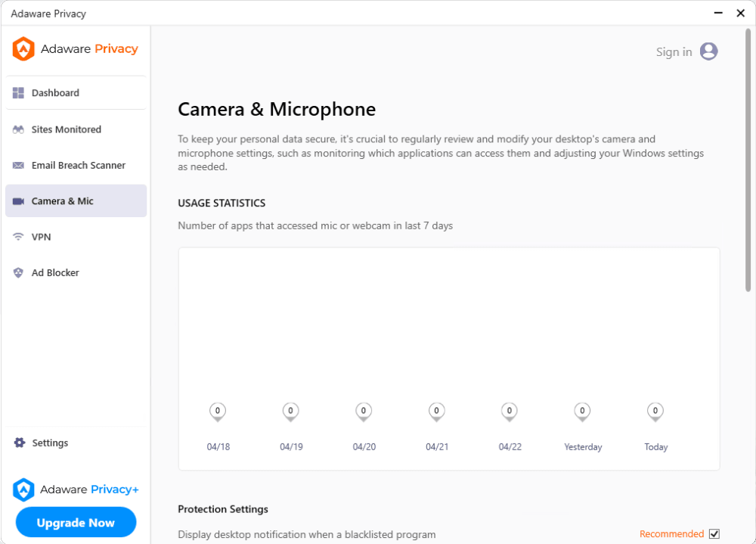Click the Sites Monitored binoculars icon
This screenshot has height=544, width=756.
19,129
